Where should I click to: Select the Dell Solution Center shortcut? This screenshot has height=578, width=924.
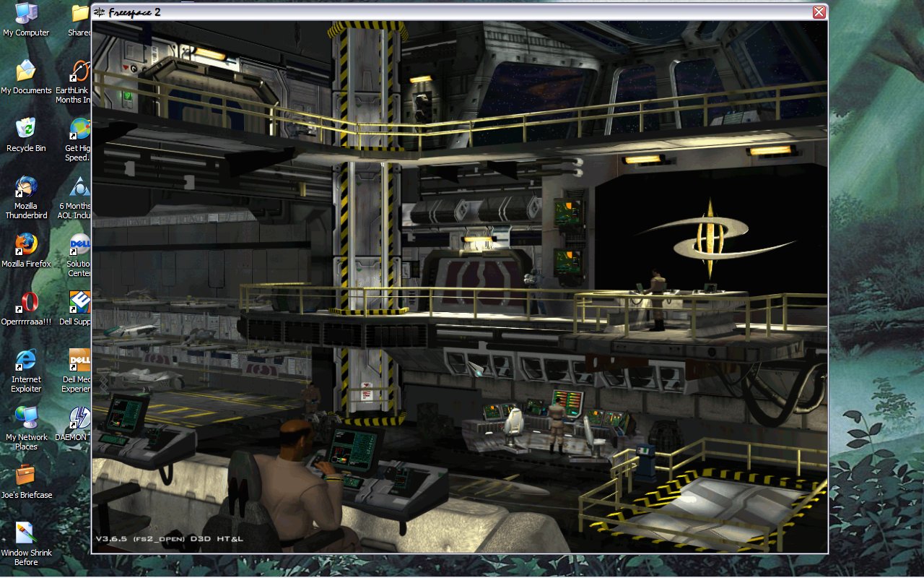(x=79, y=255)
